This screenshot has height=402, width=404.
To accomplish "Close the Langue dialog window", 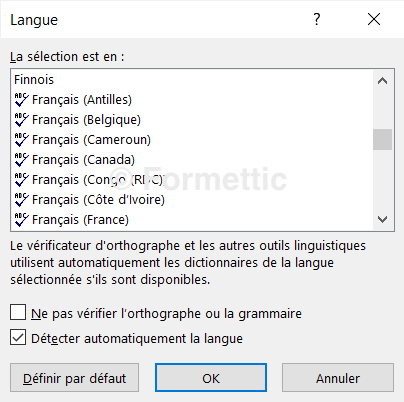I will click(374, 19).
